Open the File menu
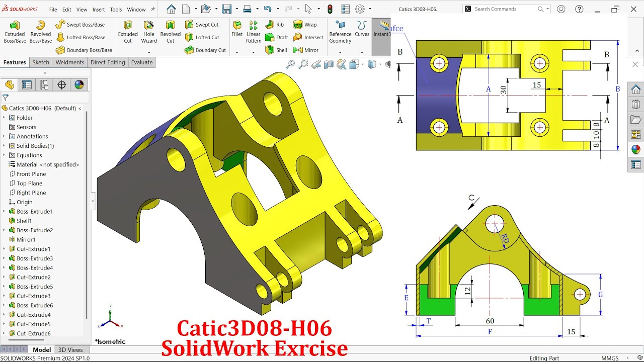The image size is (644, 362). (53, 10)
